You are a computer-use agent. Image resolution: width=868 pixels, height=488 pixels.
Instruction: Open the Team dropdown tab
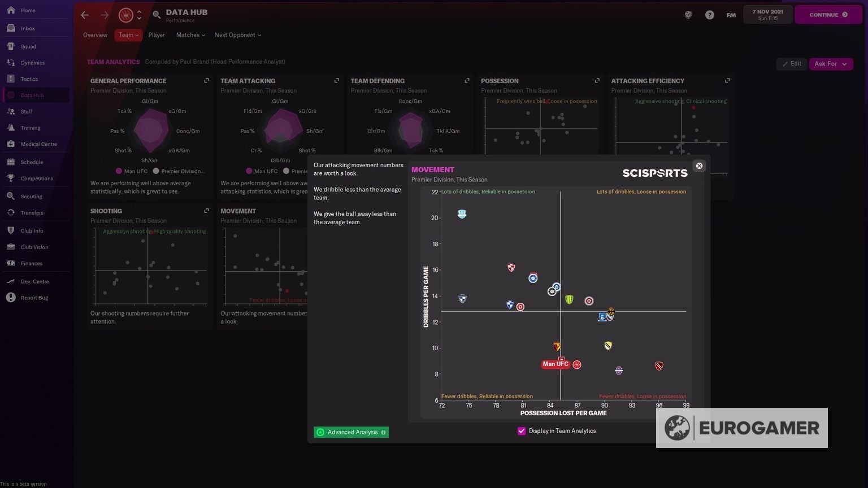tap(128, 35)
